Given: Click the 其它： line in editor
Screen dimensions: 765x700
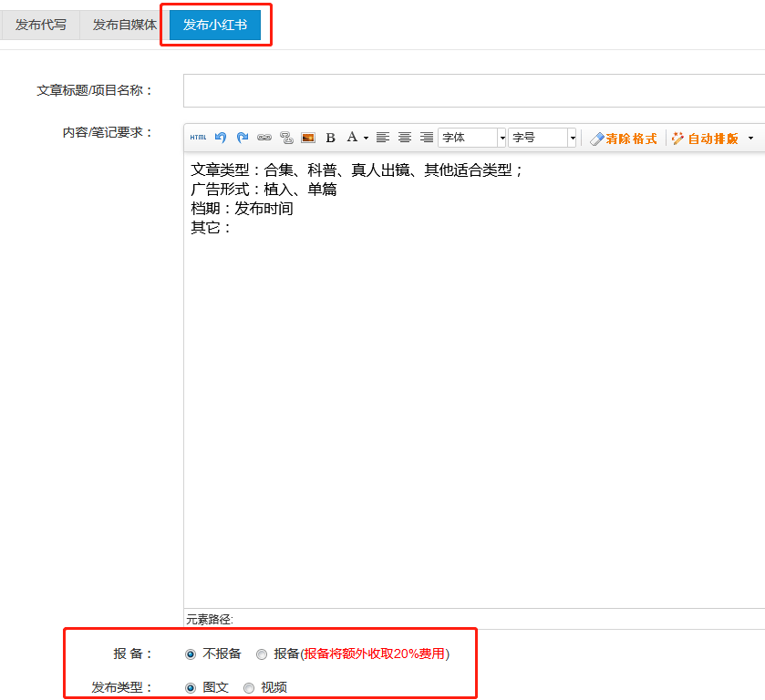Looking at the screenshot, I should click(x=211, y=228).
